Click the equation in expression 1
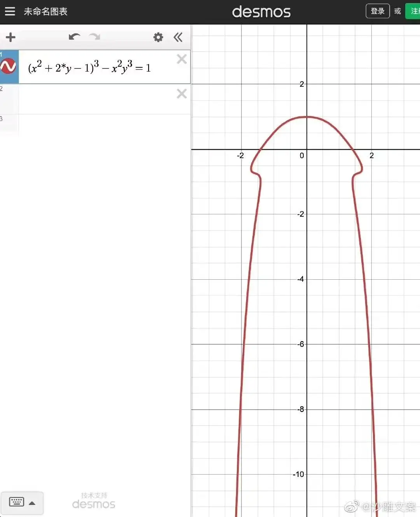Image resolution: width=420 pixels, height=517 pixels. coord(89,67)
